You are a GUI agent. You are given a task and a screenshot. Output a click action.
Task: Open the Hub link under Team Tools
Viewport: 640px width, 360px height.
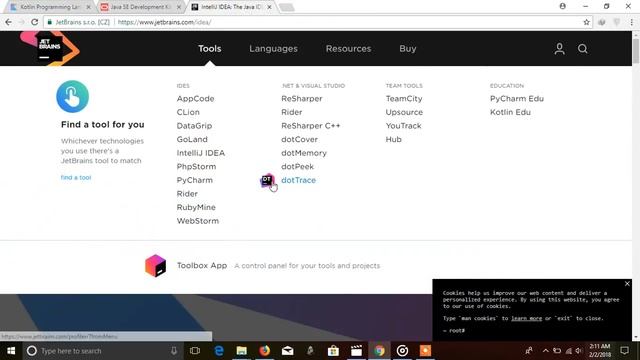[x=393, y=139]
